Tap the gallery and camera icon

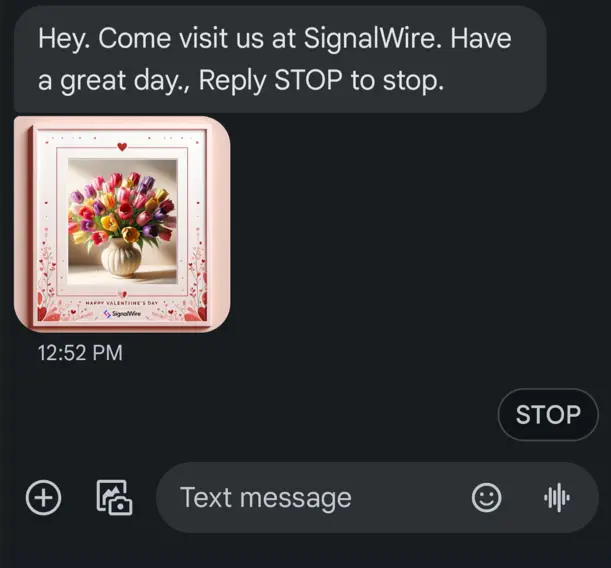point(114,497)
